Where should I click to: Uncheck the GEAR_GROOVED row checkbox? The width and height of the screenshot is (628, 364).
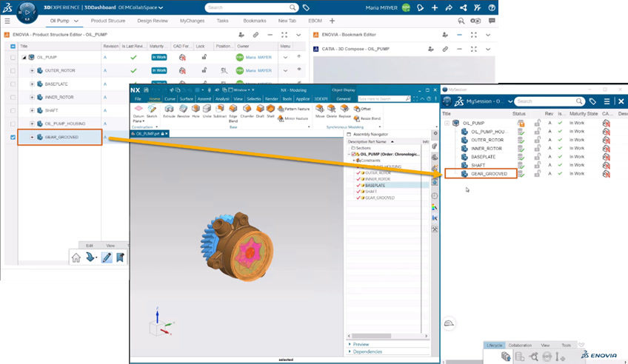point(13,137)
